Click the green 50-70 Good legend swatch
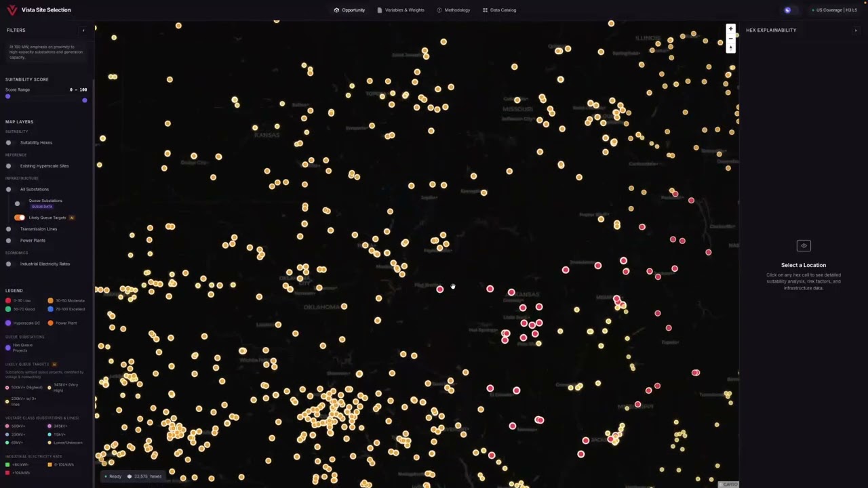 pos(8,309)
